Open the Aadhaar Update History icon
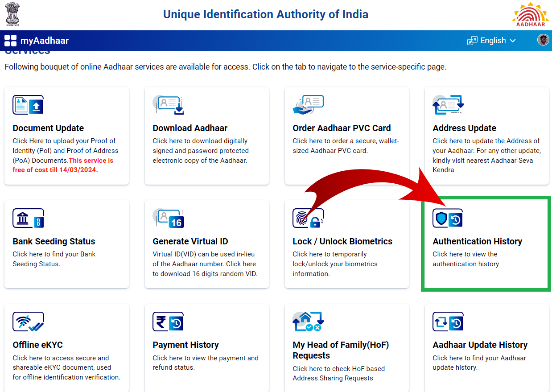Screen dimensions: 552x392 click(x=448, y=322)
